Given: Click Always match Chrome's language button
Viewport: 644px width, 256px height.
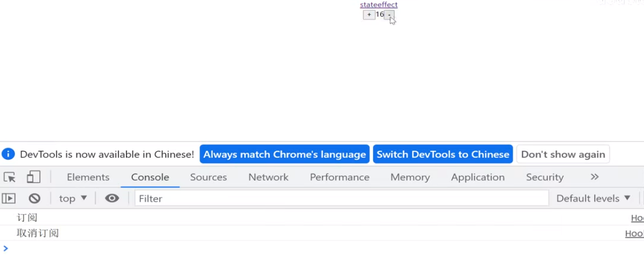Looking at the screenshot, I should tap(285, 154).
